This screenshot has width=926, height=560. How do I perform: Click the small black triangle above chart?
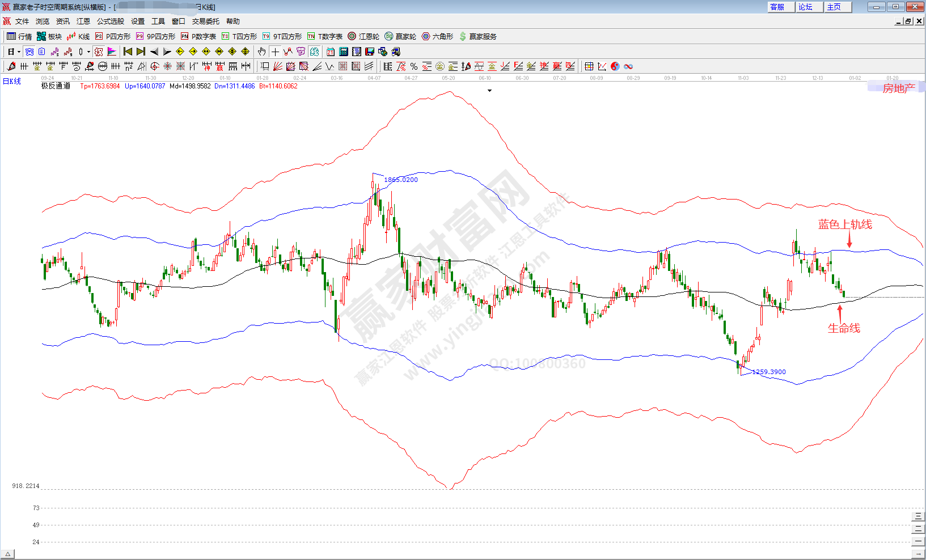489,91
